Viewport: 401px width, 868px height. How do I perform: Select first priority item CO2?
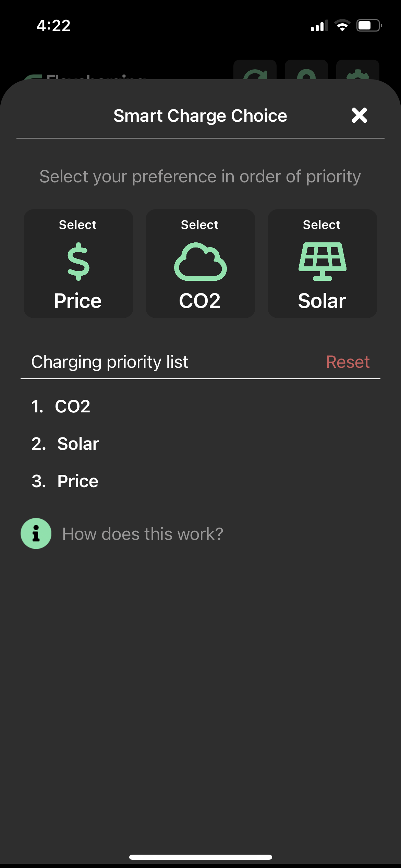click(72, 407)
